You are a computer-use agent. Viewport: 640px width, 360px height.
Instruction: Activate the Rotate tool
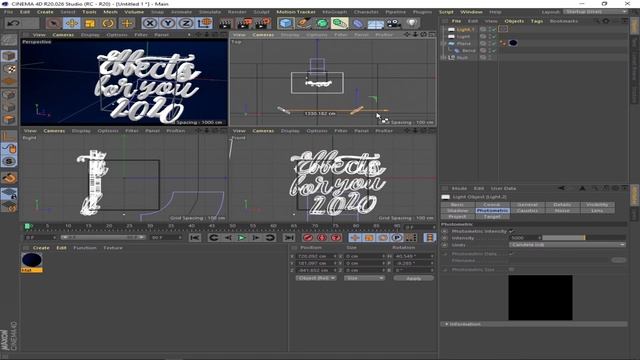pos(108,23)
